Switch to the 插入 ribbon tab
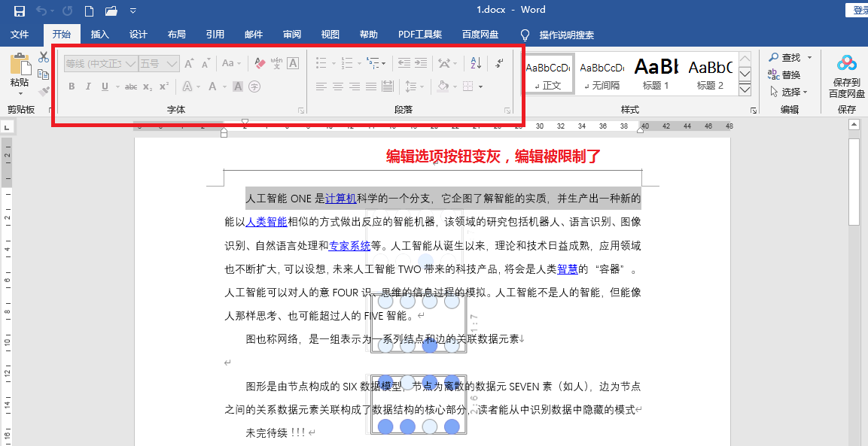The image size is (868, 446). click(100, 35)
